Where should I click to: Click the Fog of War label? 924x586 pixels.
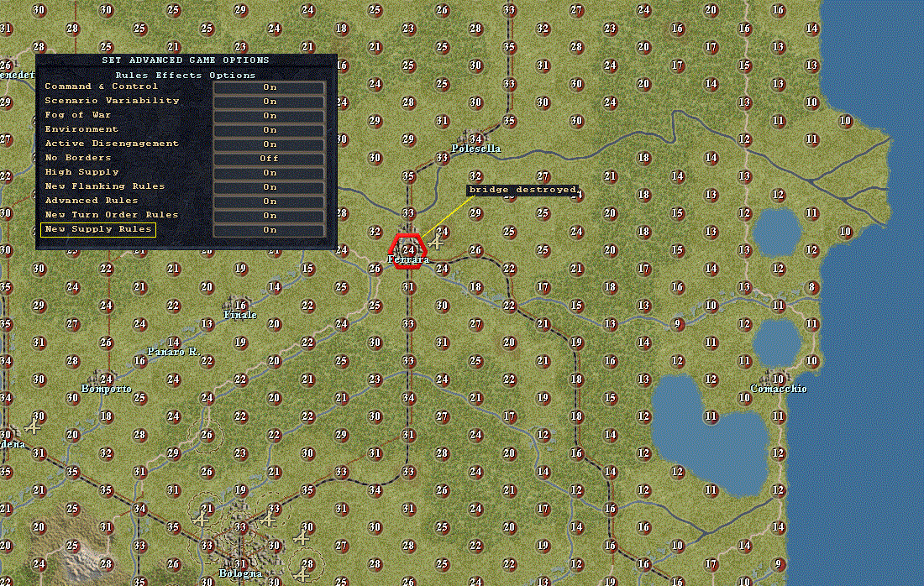click(78, 115)
